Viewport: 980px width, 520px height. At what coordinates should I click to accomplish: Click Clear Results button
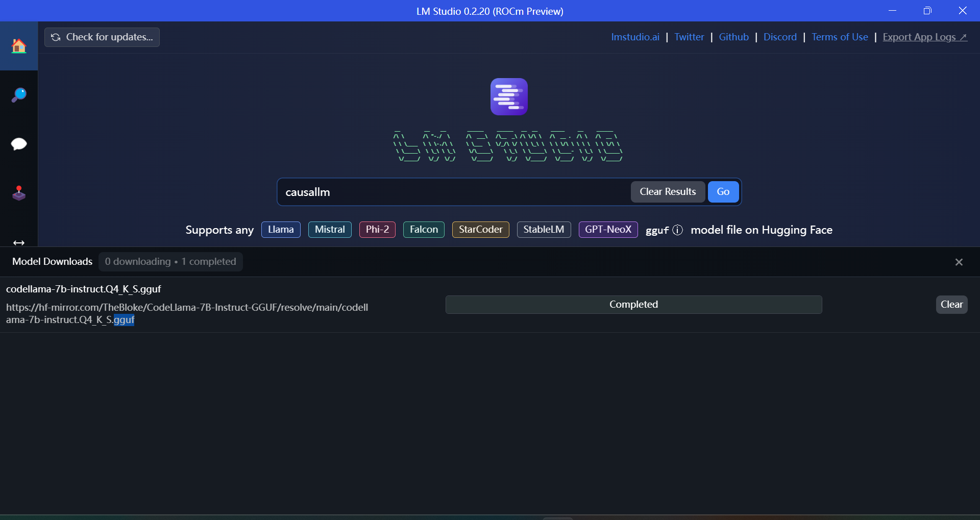tap(668, 192)
